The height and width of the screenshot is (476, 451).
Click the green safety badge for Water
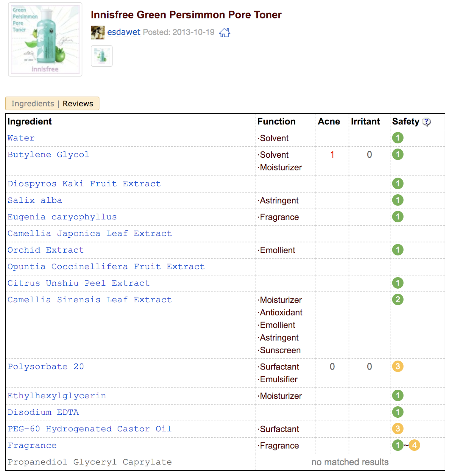coord(398,138)
